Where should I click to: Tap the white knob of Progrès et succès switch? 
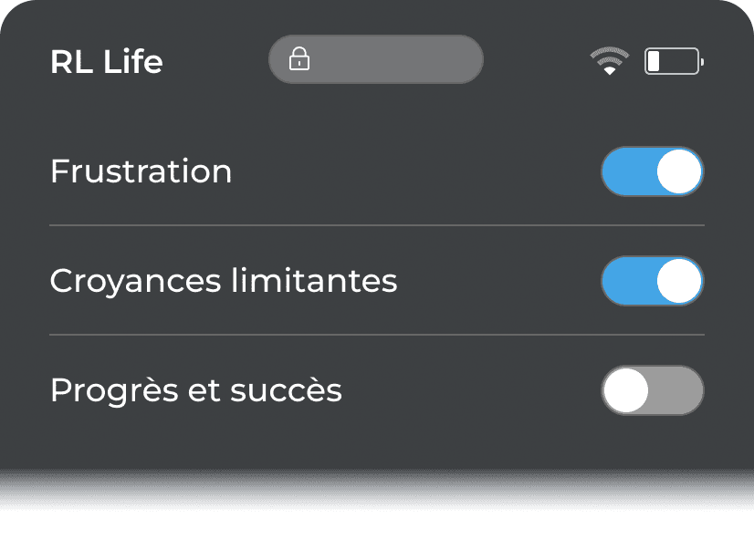point(626,390)
